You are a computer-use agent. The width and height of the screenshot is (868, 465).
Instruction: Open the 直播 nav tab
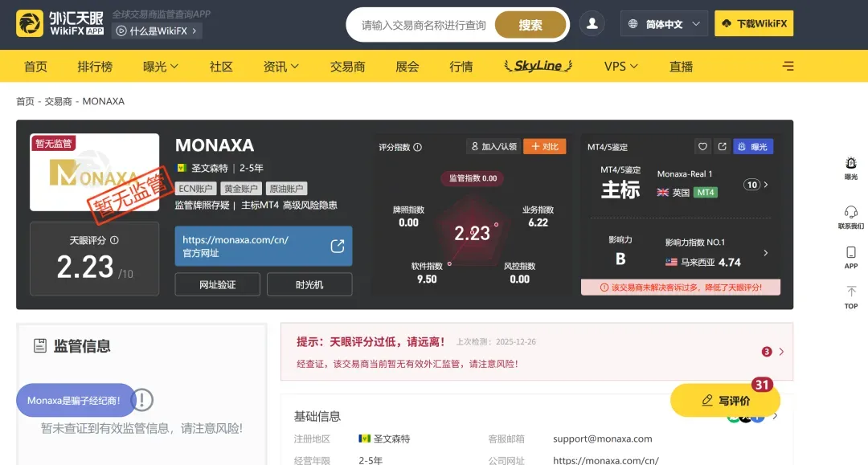tap(681, 67)
